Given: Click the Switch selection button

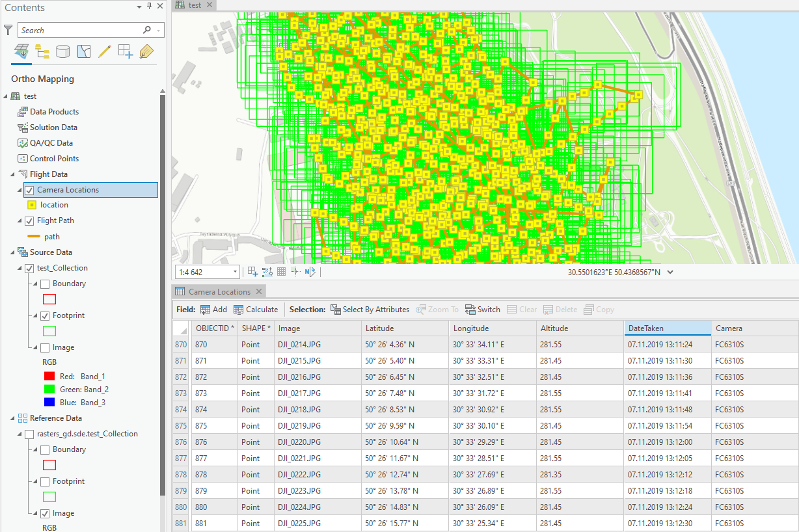Looking at the screenshot, I should click(x=482, y=309).
